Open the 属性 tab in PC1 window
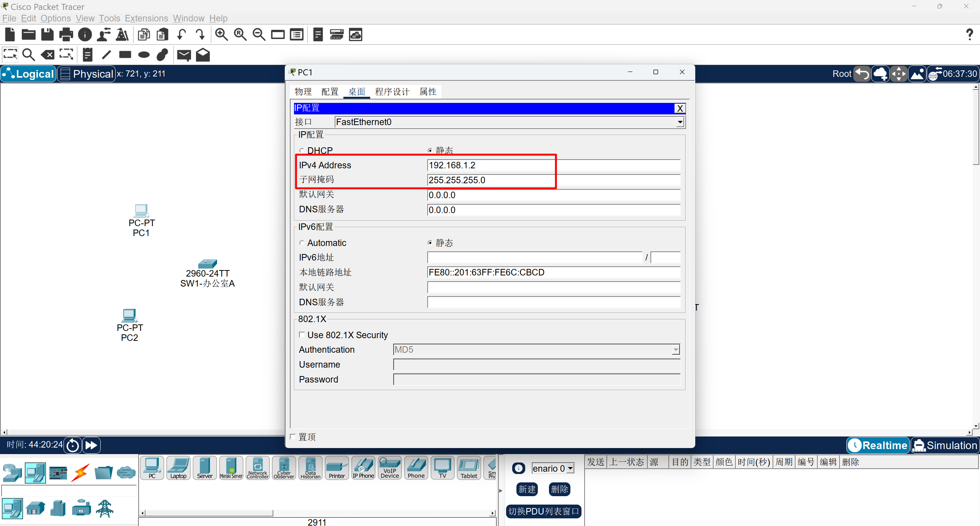The image size is (980, 526). [428, 92]
